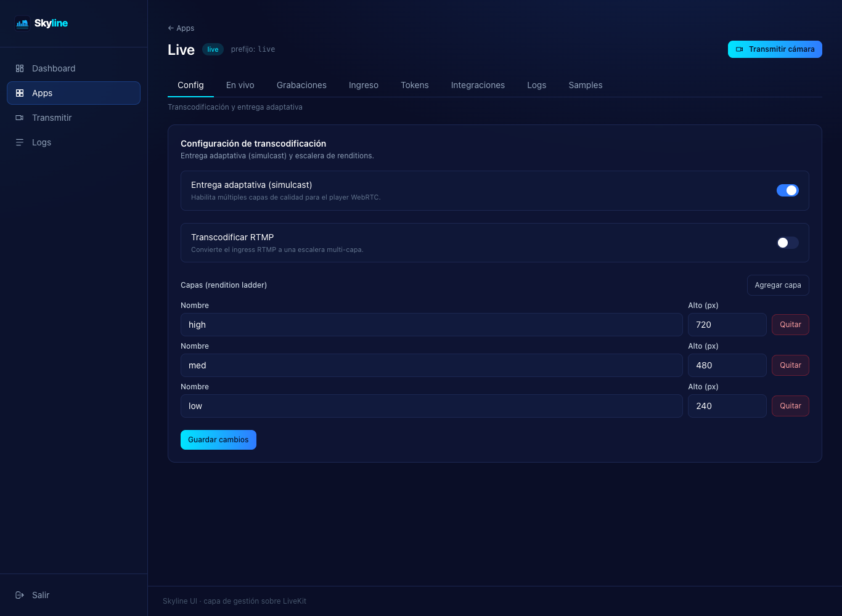Open the Integraciones tab

click(478, 85)
